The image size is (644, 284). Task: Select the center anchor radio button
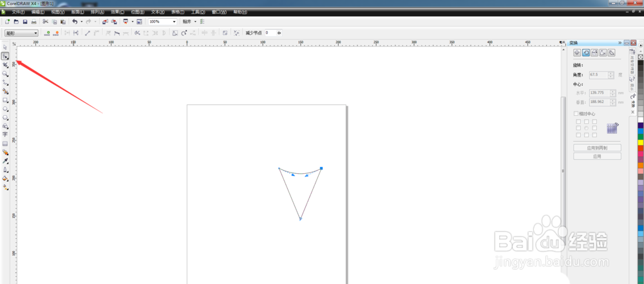coord(587,128)
